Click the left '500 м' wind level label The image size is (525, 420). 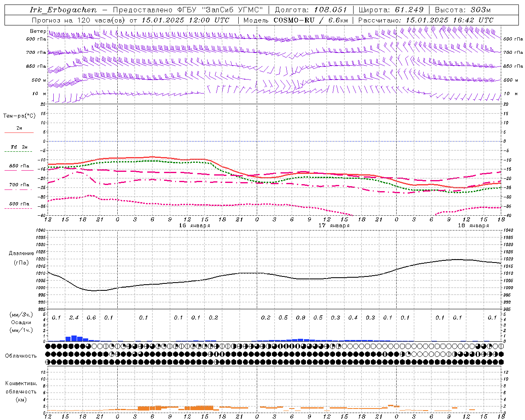(x=39, y=80)
